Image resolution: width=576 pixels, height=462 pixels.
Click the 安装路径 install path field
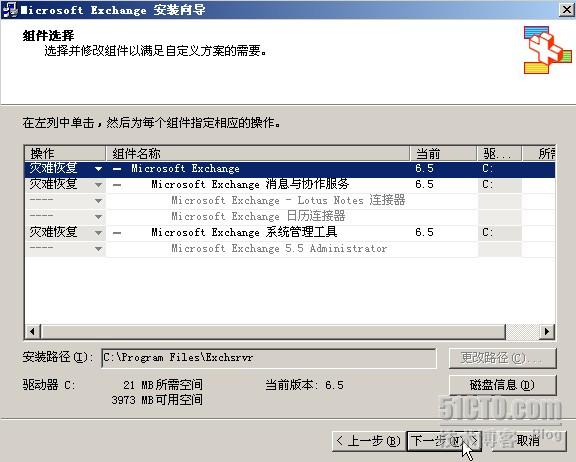[x=269, y=358]
